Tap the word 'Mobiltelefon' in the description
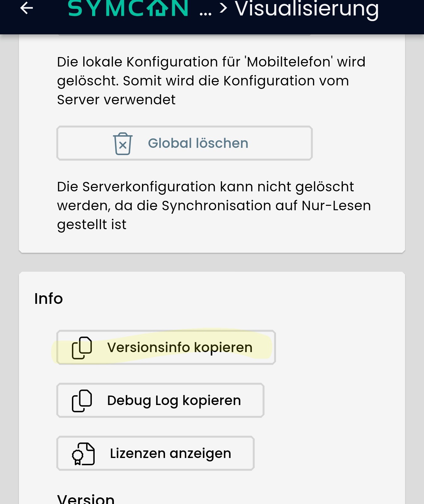424x504 pixels. pyautogui.click(x=289, y=62)
